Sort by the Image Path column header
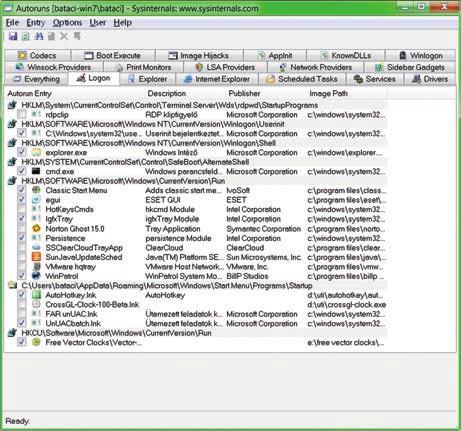Screen dimensions: 461x431 click(347, 93)
